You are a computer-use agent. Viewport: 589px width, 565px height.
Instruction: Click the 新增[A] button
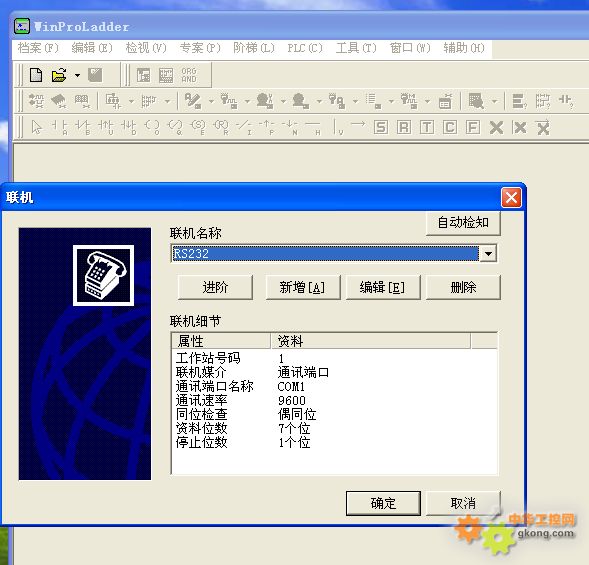[303, 287]
